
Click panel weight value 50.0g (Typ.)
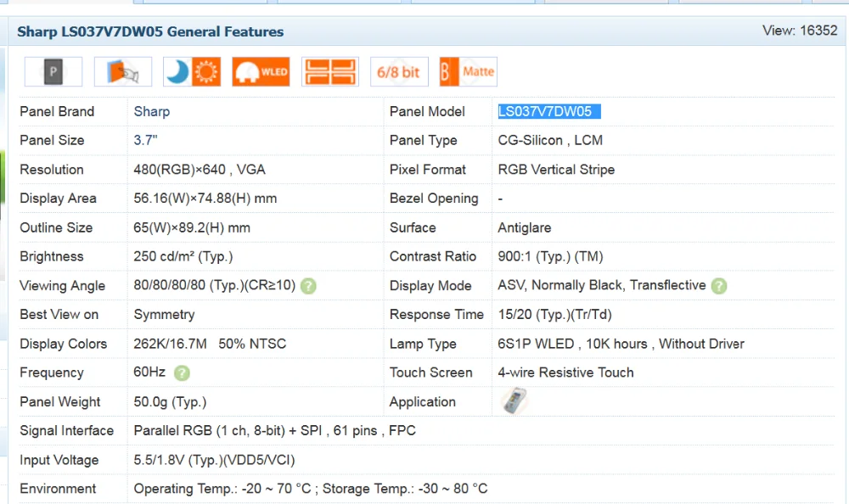click(170, 402)
